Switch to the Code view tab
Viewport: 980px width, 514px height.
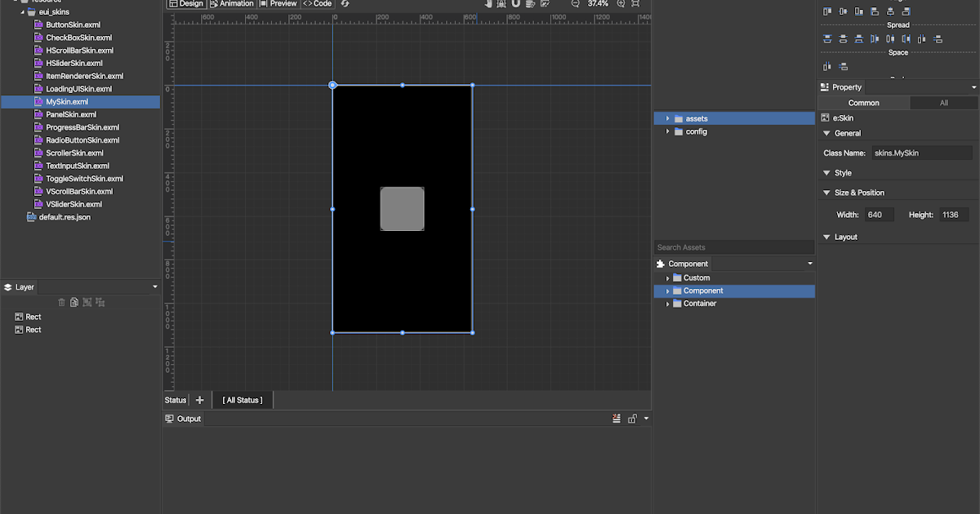tap(318, 4)
